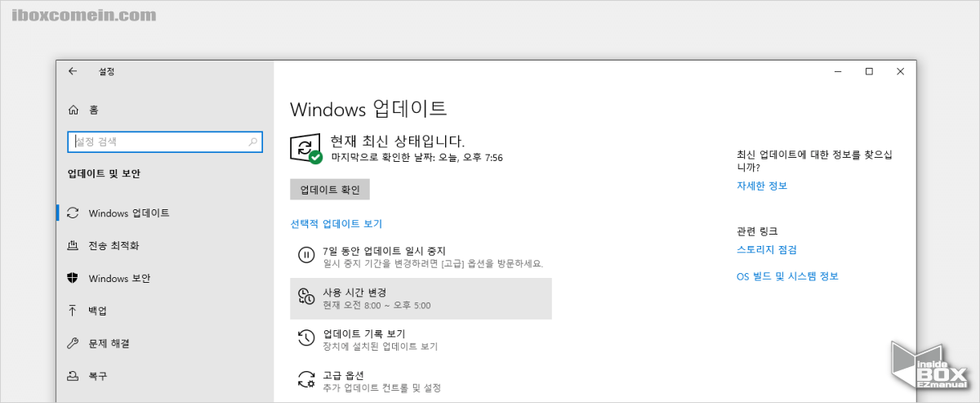The width and height of the screenshot is (980, 403).
Task: Click 문제 해결 wrench icon in sidebar
Action: (73, 343)
